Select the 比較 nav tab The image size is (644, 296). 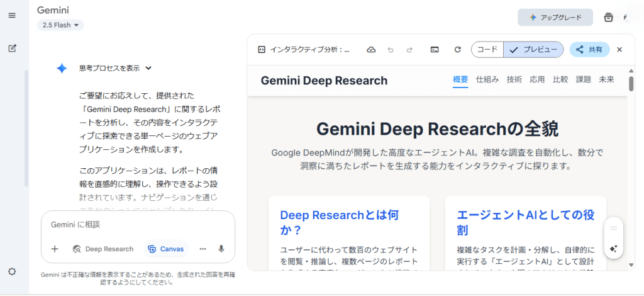point(560,80)
